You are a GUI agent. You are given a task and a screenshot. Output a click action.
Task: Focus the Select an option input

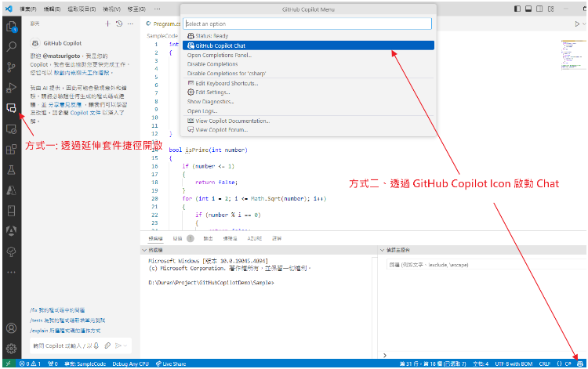(307, 24)
